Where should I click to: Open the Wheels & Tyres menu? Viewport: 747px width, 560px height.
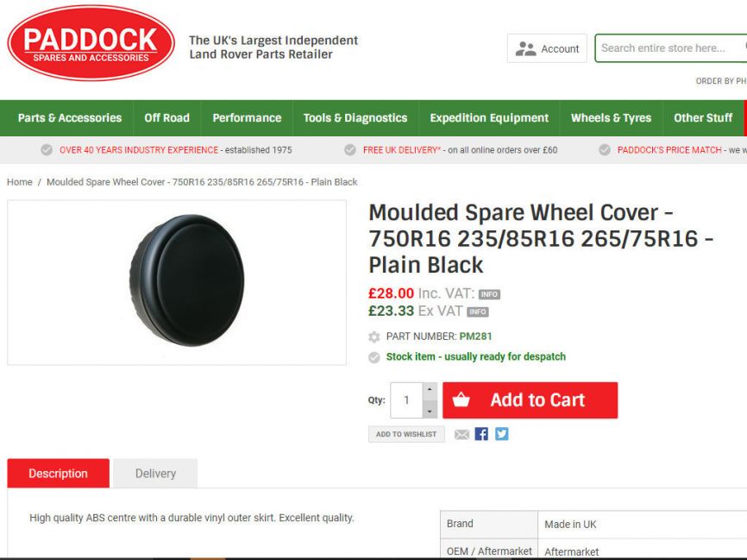coord(612,117)
